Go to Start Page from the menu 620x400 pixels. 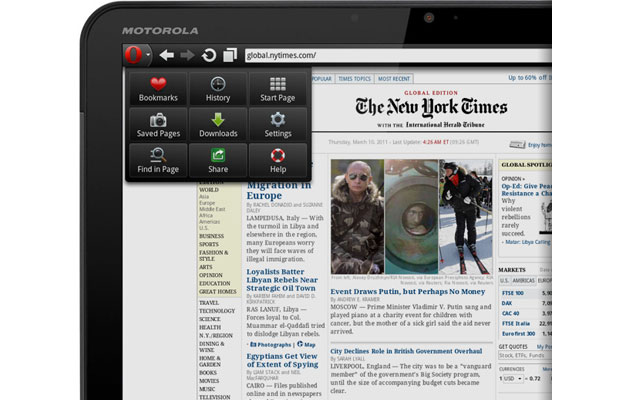pos(278,89)
